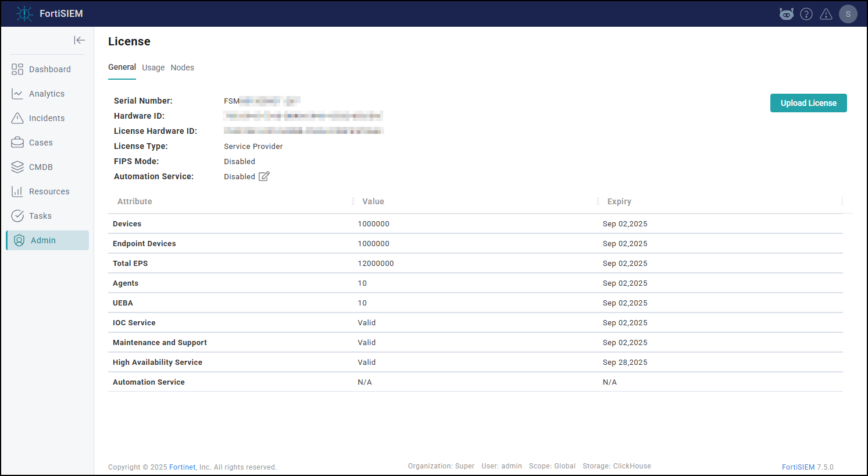Open the robot assistant icon in header
Viewport: 868px width, 476px height.
tap(787, 14)
